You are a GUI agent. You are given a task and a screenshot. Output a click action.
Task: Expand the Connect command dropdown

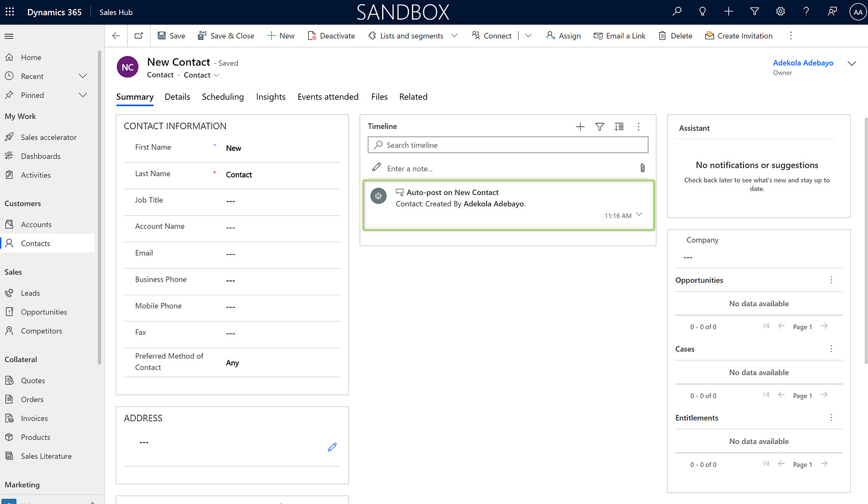pyautogui.click(x=528, y=36)
